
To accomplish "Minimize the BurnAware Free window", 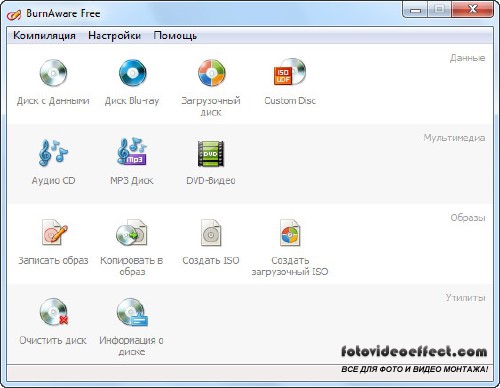I will [x=415, y=10].
